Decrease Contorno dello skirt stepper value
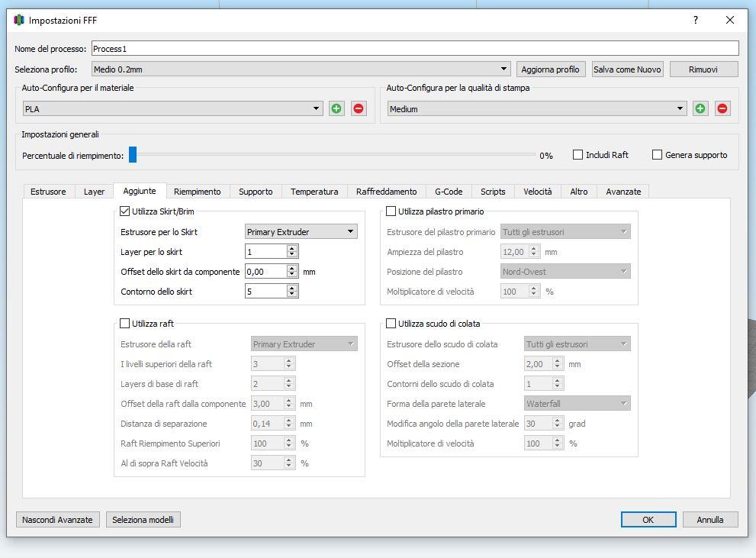This screenshot has width=756, height=558. coord(292,295)
